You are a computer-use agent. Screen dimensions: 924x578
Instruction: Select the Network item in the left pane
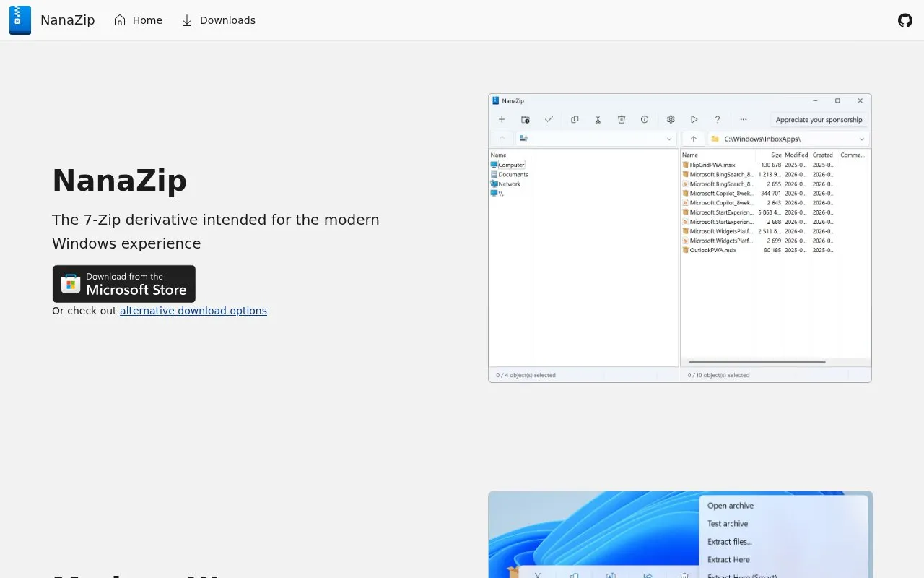pyautogui.click(x=505, y=184)
